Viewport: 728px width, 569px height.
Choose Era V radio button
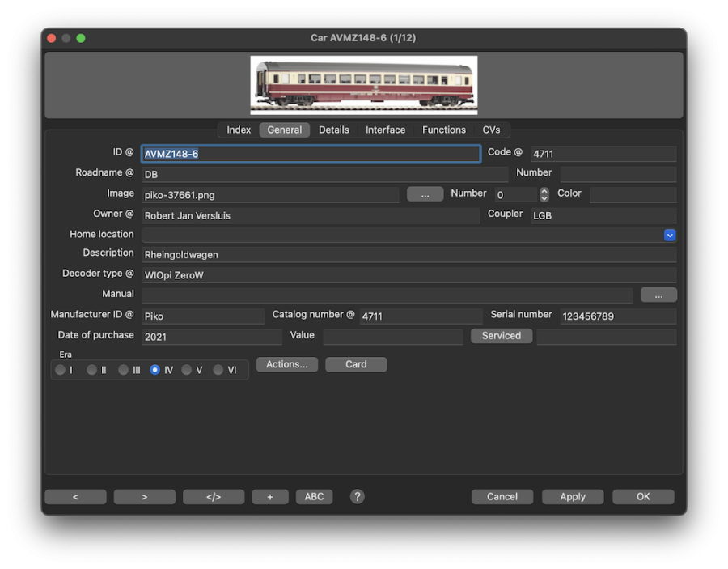click(x=187, y=370)
